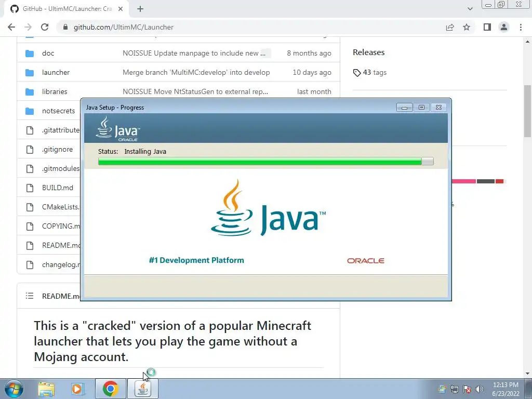
Task: Switch to Java installer taskbar button
Action: tap(142, 389)
